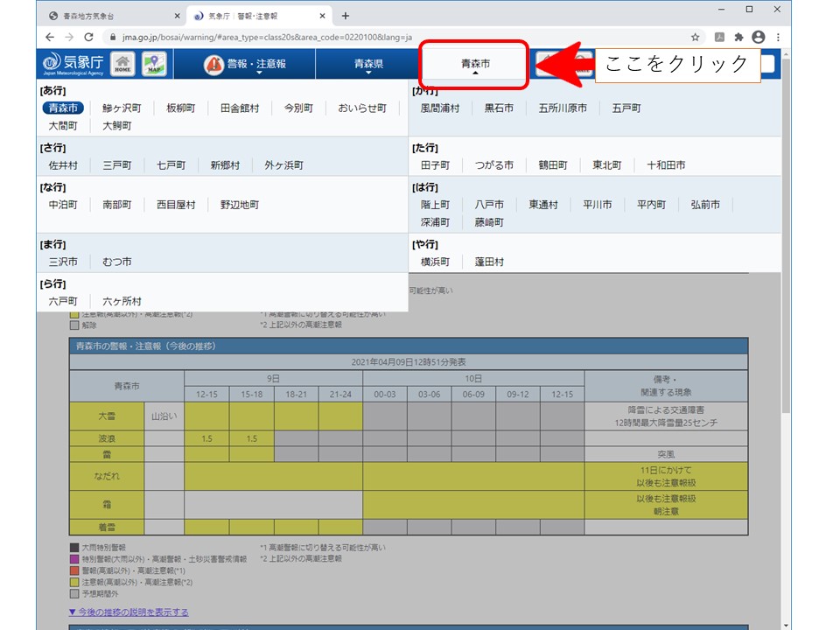This screenshot has width=840, height=630.
Task: Pick 七戸町
Action: pos(171,165)
